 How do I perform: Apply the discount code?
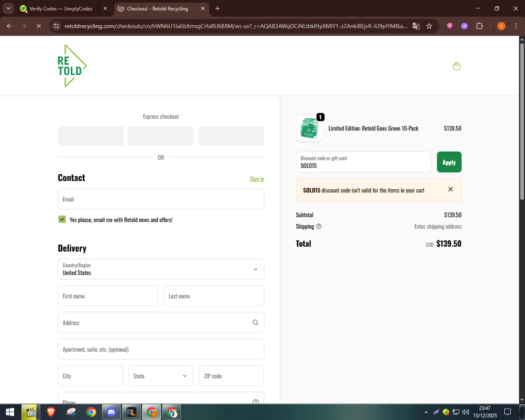pyautogui.click(x=449, y=162)
